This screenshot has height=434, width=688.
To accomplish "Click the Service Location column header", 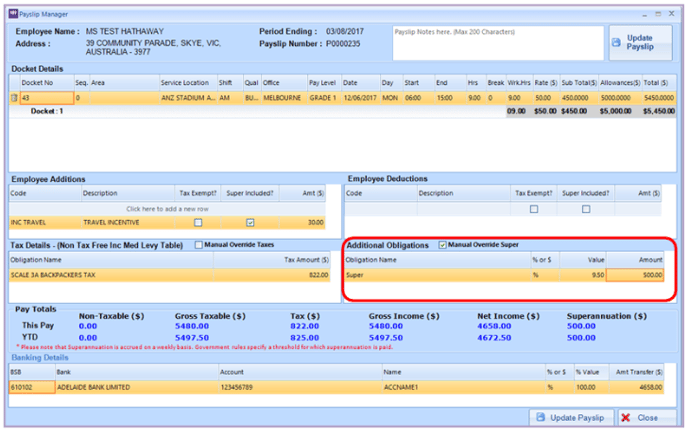I will [188, 82].
